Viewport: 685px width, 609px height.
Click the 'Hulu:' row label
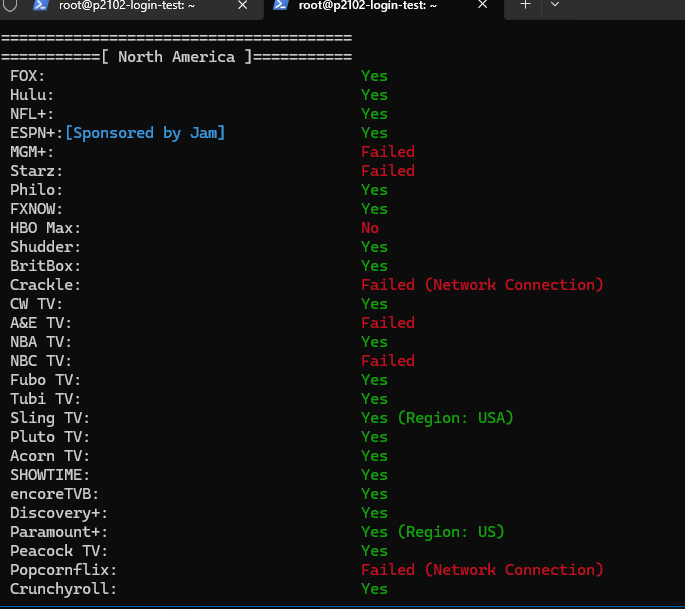click(32, 95)
